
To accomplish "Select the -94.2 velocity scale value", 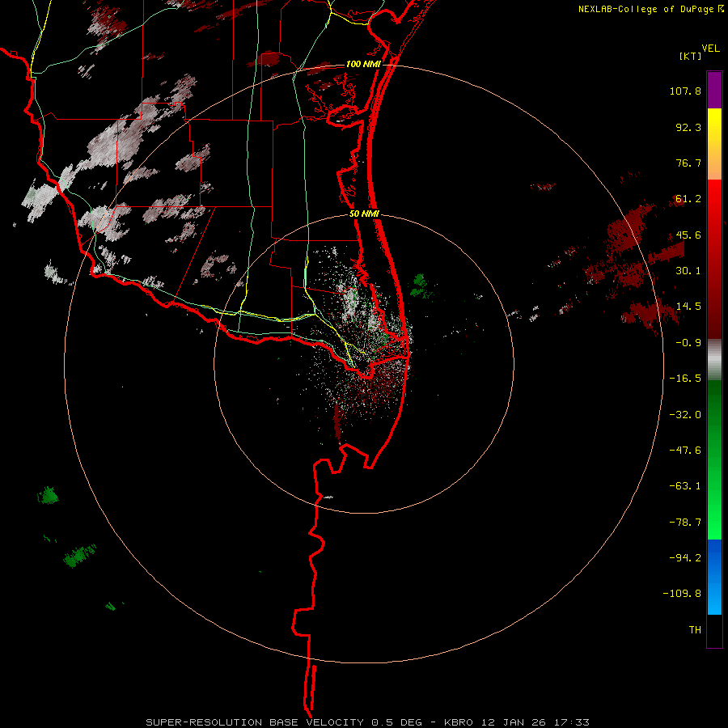I will click(x=685, y=558).
